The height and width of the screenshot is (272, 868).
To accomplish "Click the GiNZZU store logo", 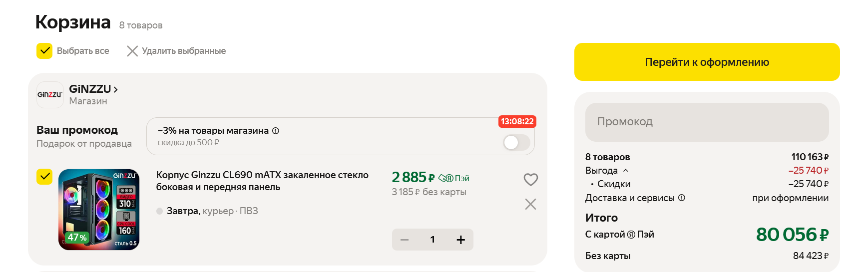I will click(x=50, y=95).
